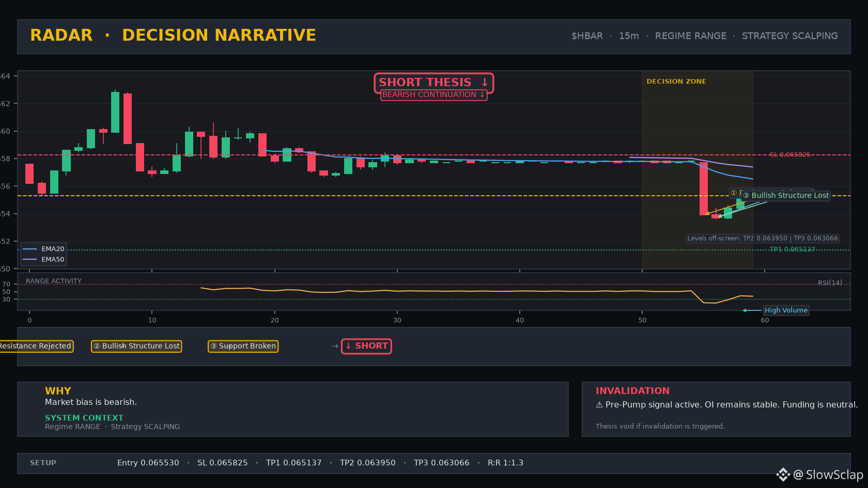
Task: Click the SYSTEM CONTEXT heading
Action: coord(84,418)
